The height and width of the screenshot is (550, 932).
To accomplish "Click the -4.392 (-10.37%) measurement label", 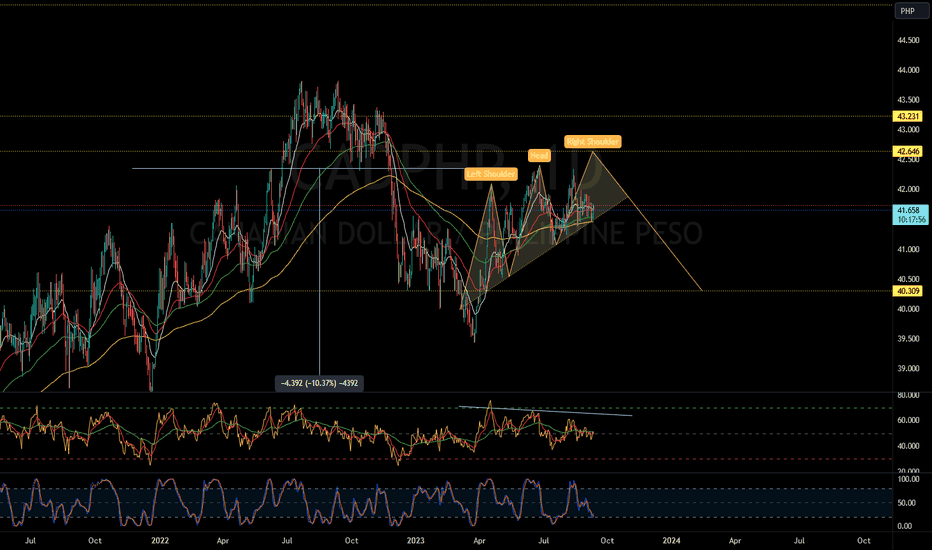I will pos(319,383).
